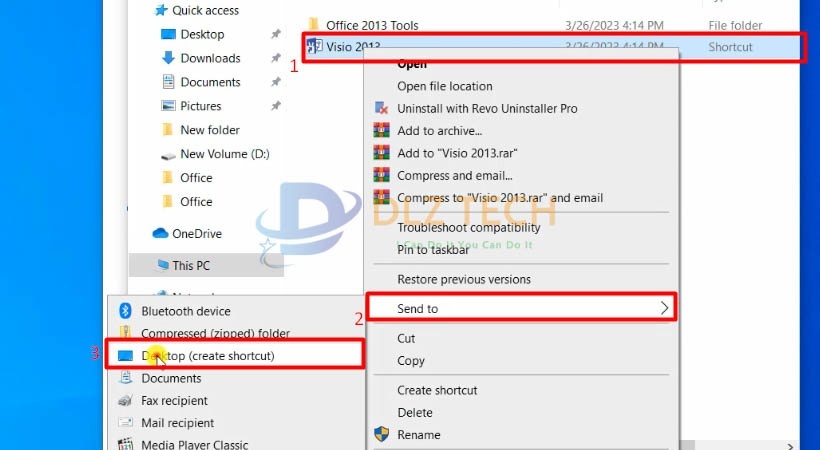This screenshot has width=820, height=450.
Task: Click the Pictures icon in the sidebar
Action: tap(168, 106)
